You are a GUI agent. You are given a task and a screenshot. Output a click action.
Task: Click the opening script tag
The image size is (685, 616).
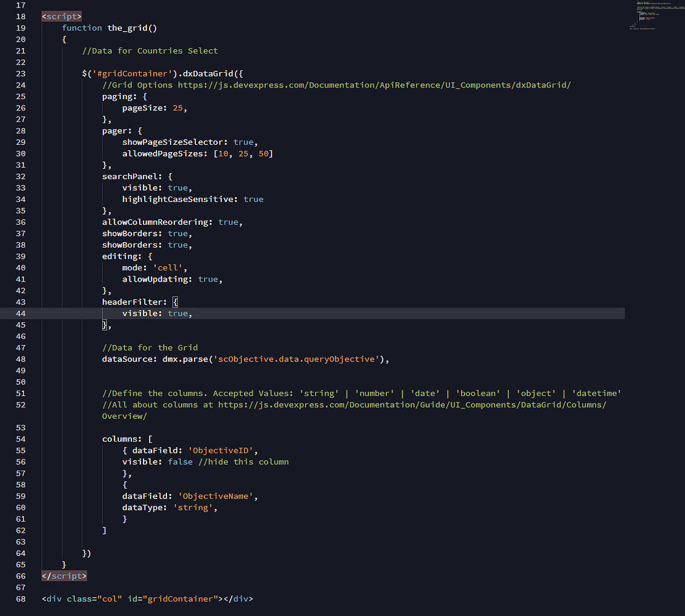coord(62,17)
